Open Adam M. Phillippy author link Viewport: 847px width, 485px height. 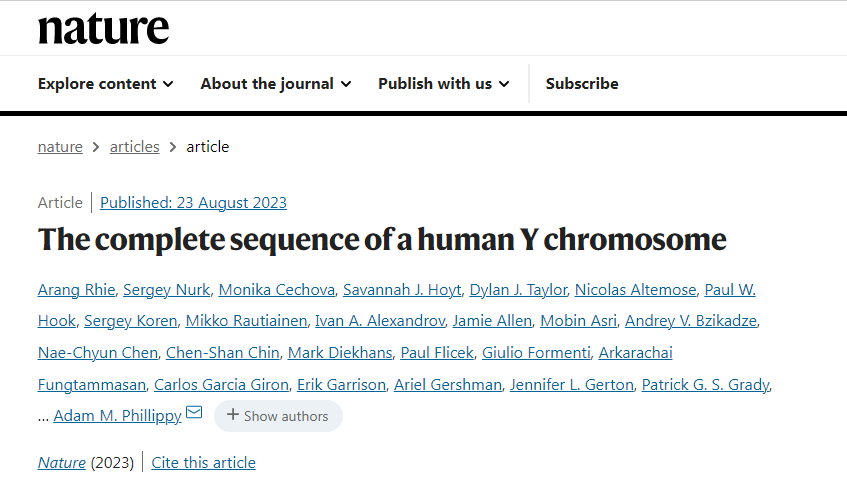click(x=117, y=416)
